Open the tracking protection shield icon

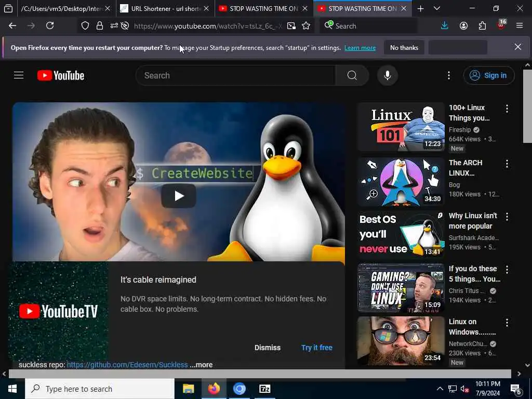pos(85,26)
